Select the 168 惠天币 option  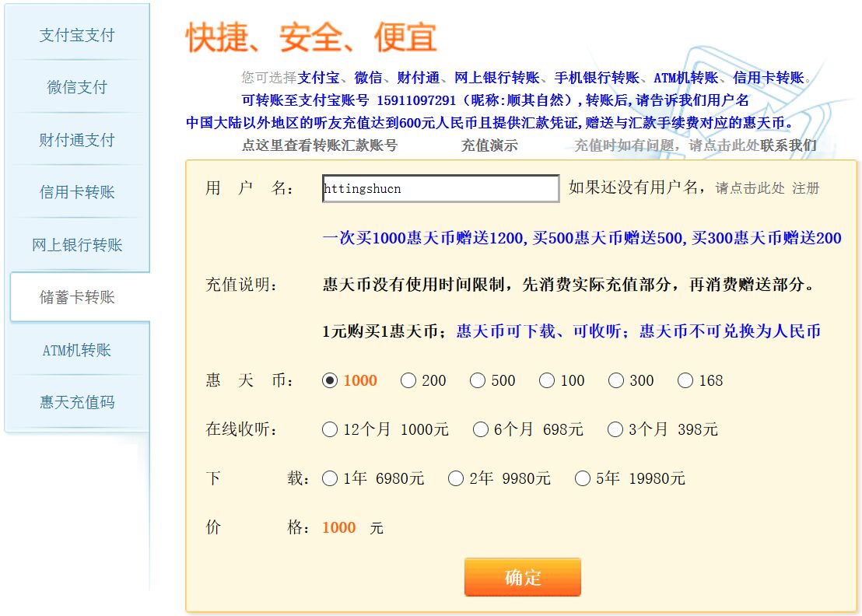(x=685, y=380)
